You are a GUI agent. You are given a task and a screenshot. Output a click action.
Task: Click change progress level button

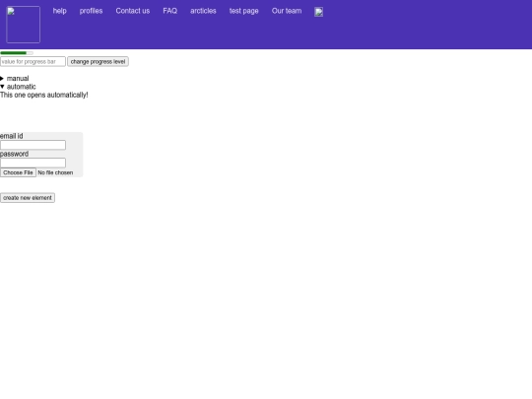99,61
